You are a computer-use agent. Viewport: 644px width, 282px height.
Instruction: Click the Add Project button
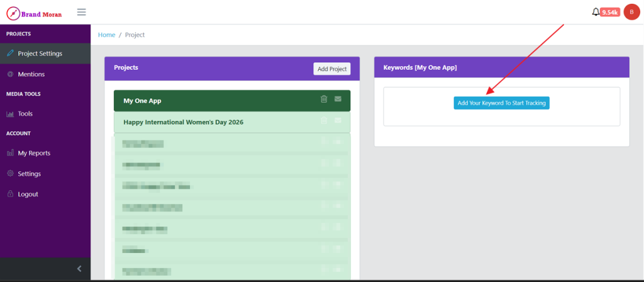coord(332,69)
